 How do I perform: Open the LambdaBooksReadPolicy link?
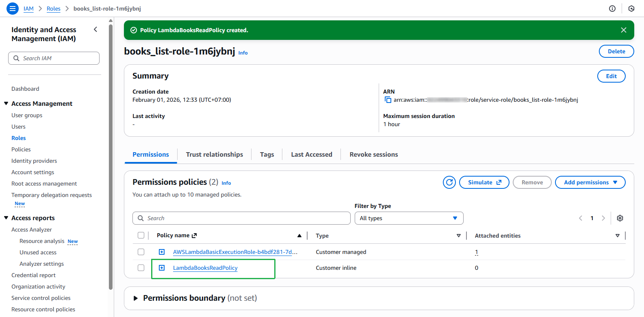coord(205,268)
